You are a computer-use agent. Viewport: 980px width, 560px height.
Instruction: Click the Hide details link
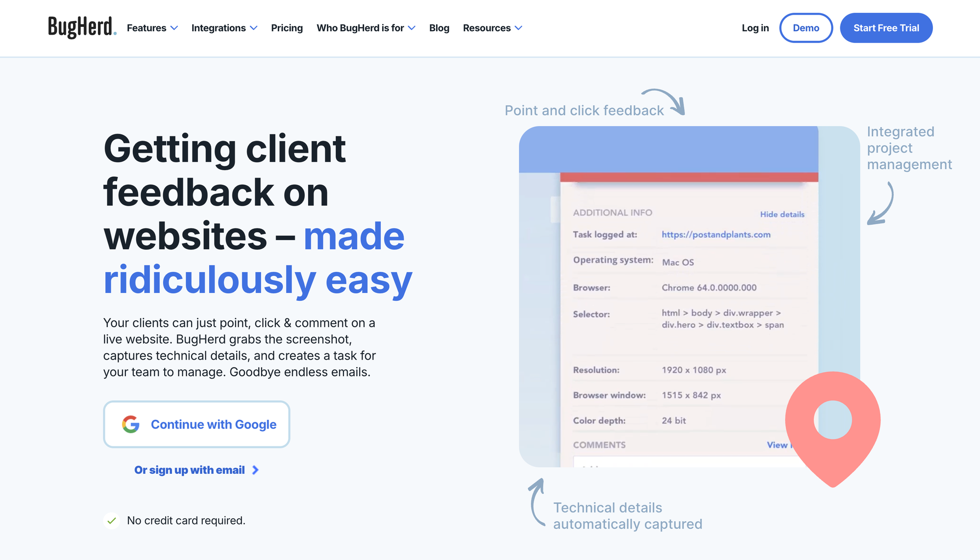coord(782,214)
